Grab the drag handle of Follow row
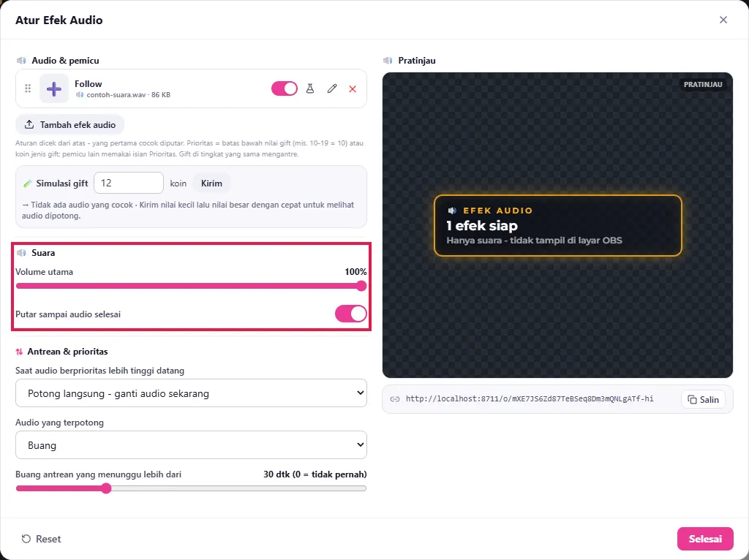Screen dimensions: 749x560 point(28,88)
